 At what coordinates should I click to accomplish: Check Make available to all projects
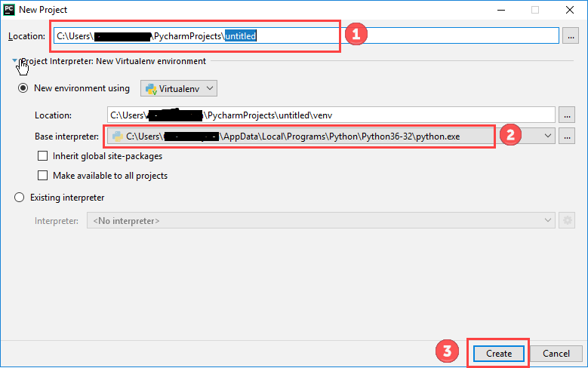point(43,176)
